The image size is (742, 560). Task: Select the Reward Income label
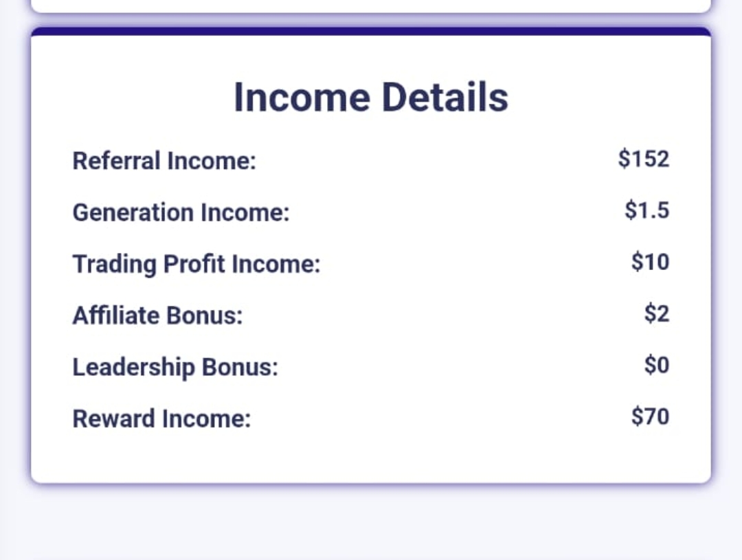coord(161,418)
